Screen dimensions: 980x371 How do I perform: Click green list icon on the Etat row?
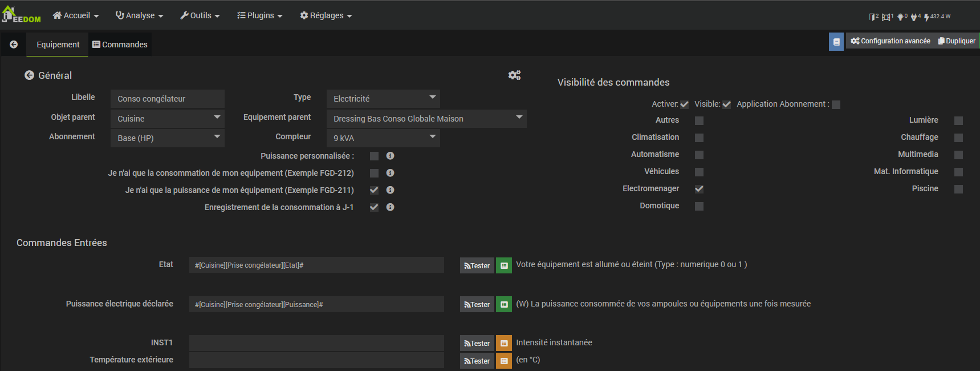(504, 265)
